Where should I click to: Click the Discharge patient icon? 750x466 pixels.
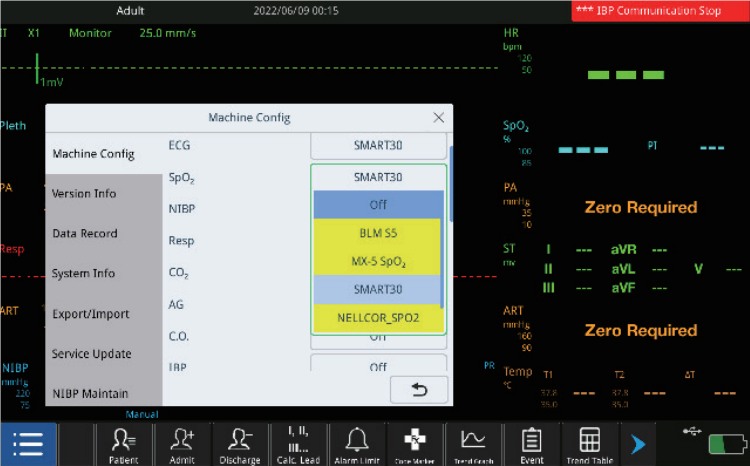(x=239, y=444)
